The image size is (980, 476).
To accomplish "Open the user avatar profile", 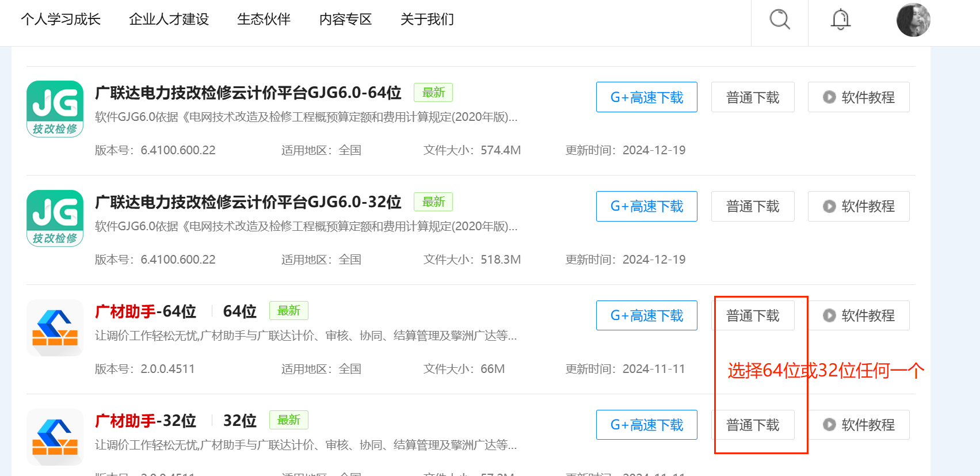I will click(x=913, y=20).
